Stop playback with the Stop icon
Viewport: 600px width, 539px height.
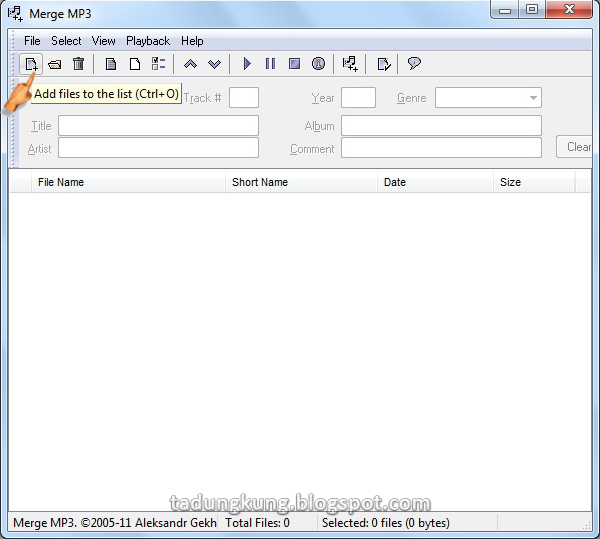294,64
